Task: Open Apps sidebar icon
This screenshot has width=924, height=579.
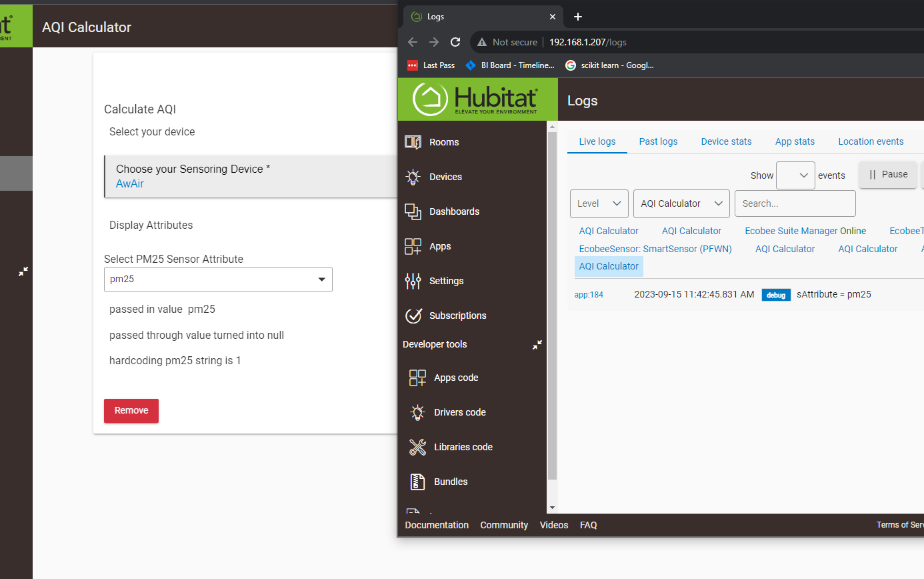Action: click(x=413, y=246)
